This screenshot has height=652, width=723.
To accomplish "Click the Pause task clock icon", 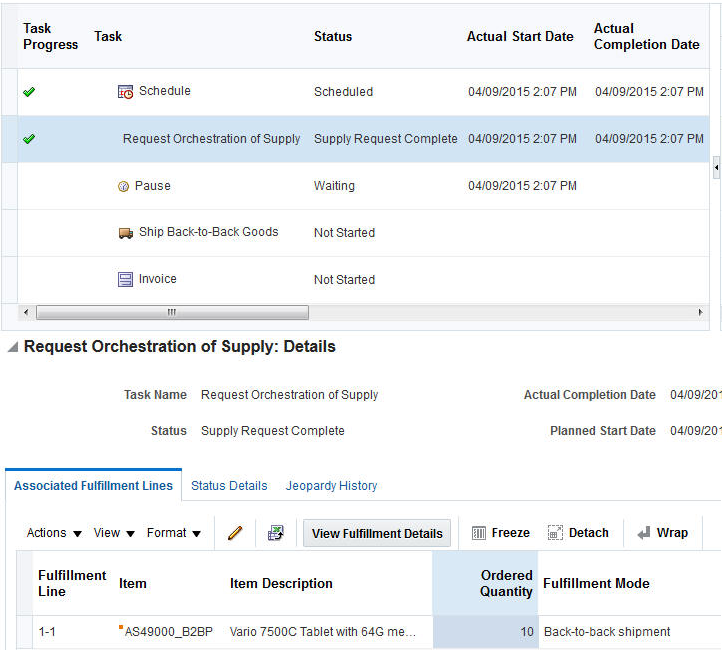I will click(x=124, y=186).
